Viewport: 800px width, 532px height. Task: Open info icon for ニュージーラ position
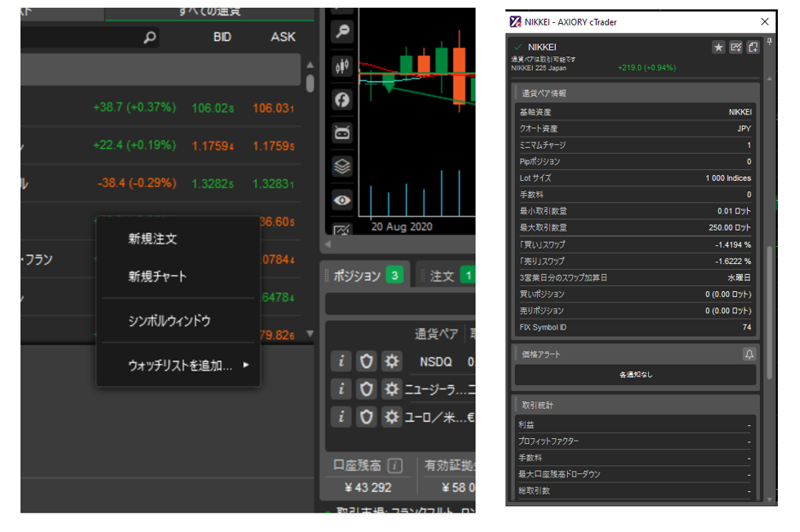click(x=342, y=389)
